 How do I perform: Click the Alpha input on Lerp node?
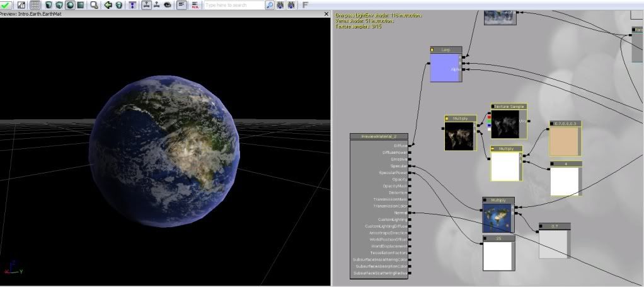[464, 69]
